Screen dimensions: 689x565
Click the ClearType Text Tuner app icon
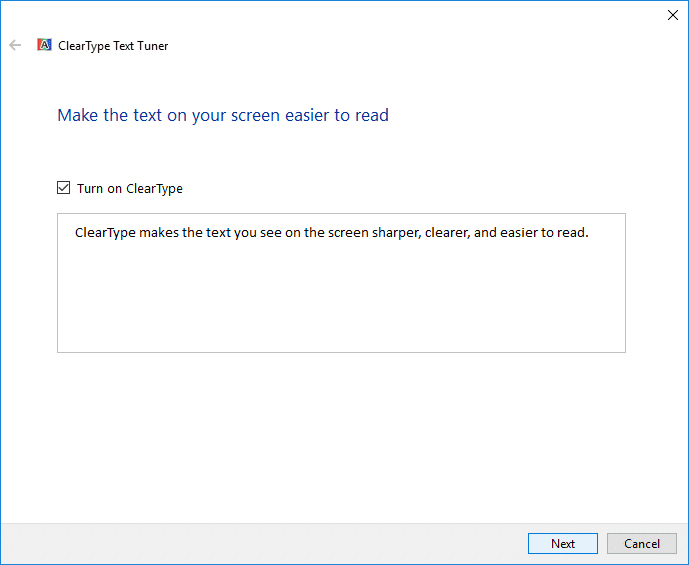44,45
